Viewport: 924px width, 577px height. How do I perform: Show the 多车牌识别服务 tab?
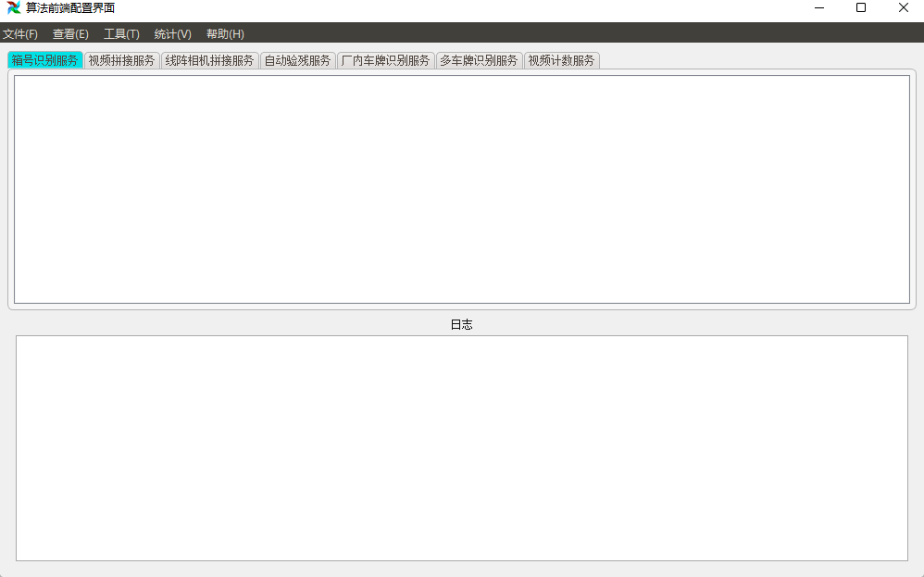pyautogui.click(x=479, y=60)
